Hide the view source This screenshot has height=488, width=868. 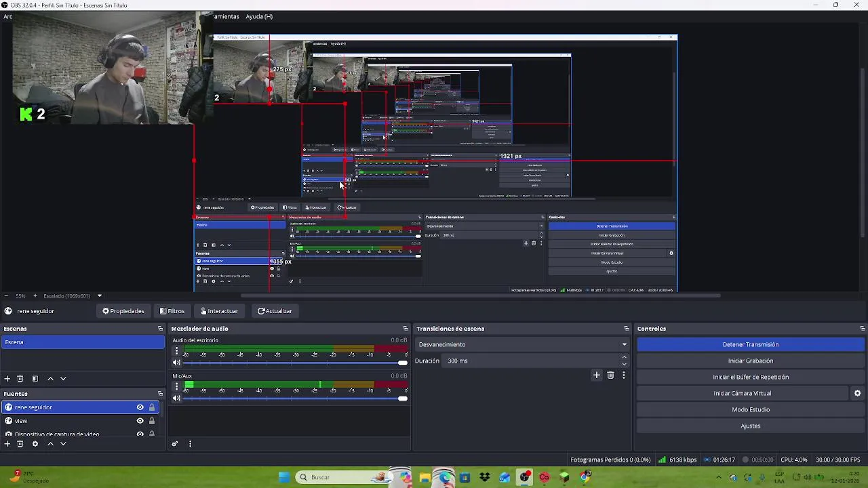(140, 421)
